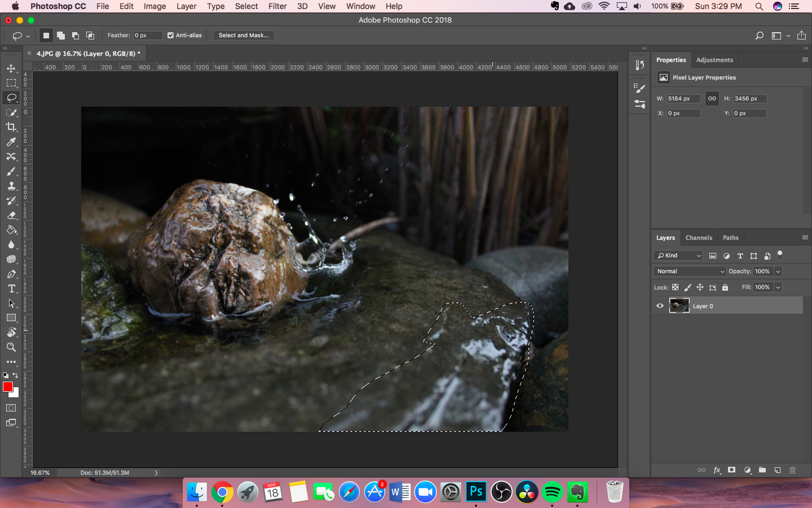812x508 pixels.
Task: Launch Spotify from the dock
Action: pos(552,492)
